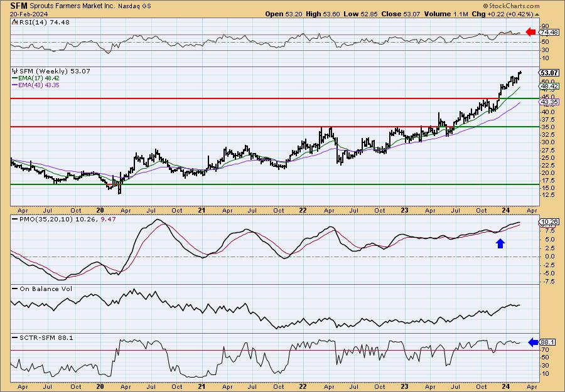Click the 10.26 PMO value tag
The height and width of the screenshot is (392, 565).
click(549, 222)
